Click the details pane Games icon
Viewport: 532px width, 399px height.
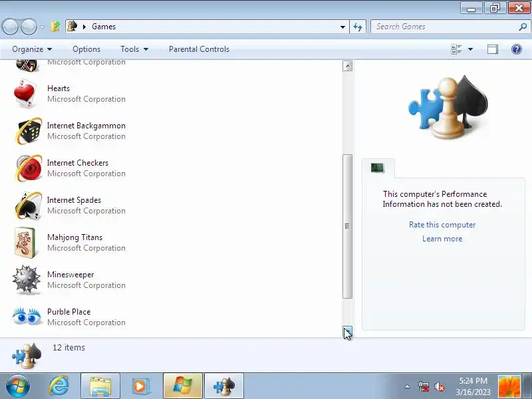(x=27, y=355)
